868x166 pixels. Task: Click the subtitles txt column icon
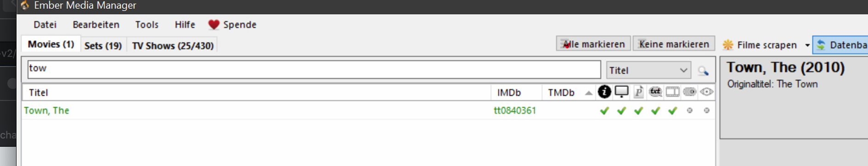tap(655, 92)
